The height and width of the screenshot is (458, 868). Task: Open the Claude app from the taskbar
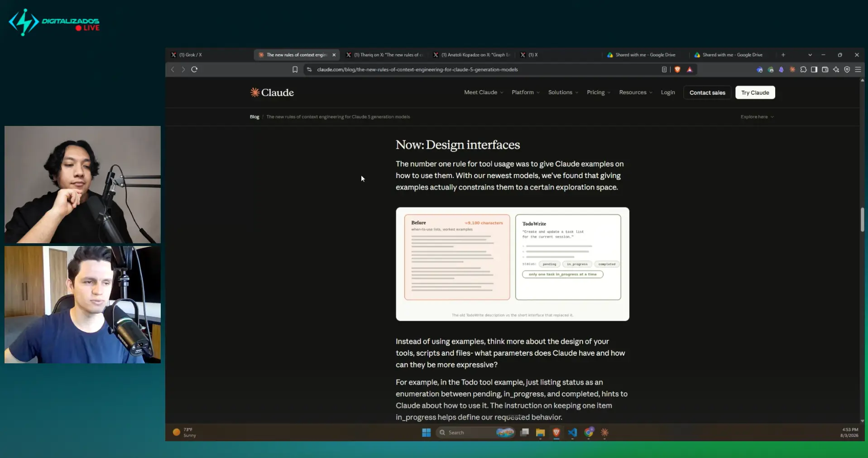click(604, 433)
